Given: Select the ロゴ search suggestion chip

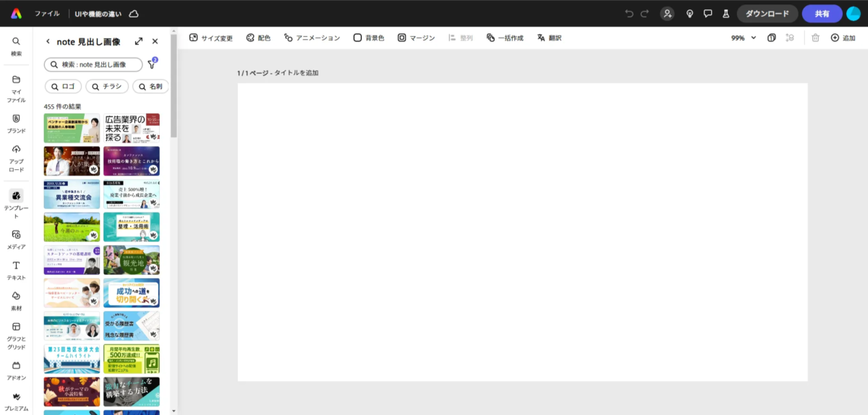Looking at the screenshot, I should [63, 87].
